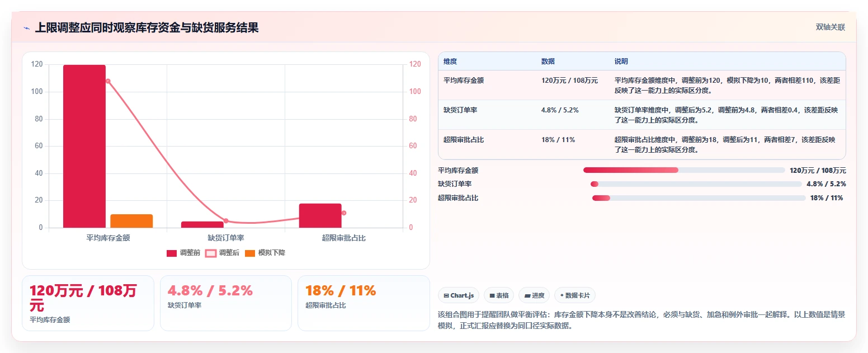Viewport: 868px width, 353px height.
Task: Toggle the 调整前 legend item
Action: [183, 253]
